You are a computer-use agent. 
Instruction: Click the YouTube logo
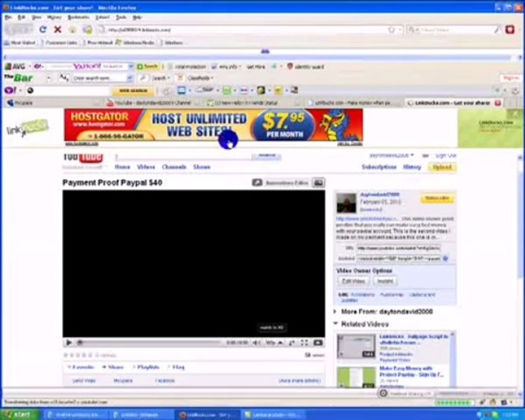click(83, 157)
